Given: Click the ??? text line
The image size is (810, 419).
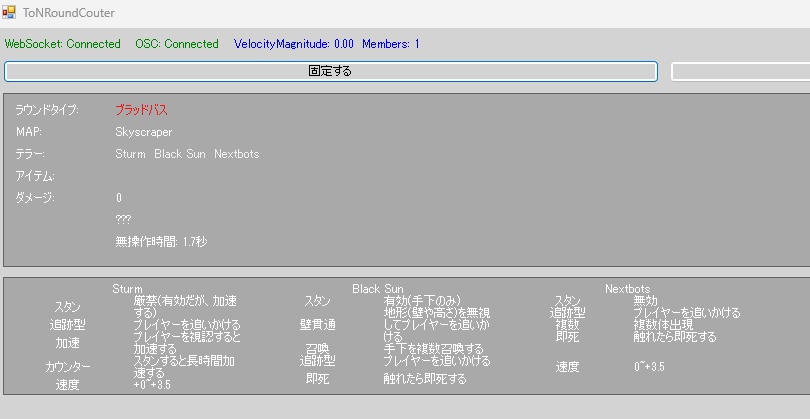Looking at the screenshot, I should (123, 220).
